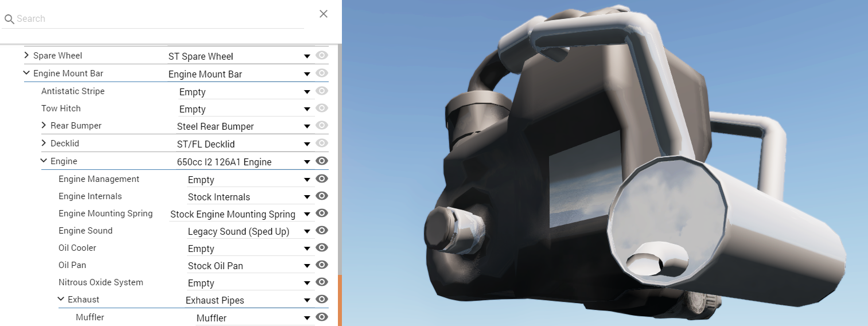868x326 pixels.
Task: Toggle visibility eye for Antistatic Stripe
Action: [x=322, y=91]
